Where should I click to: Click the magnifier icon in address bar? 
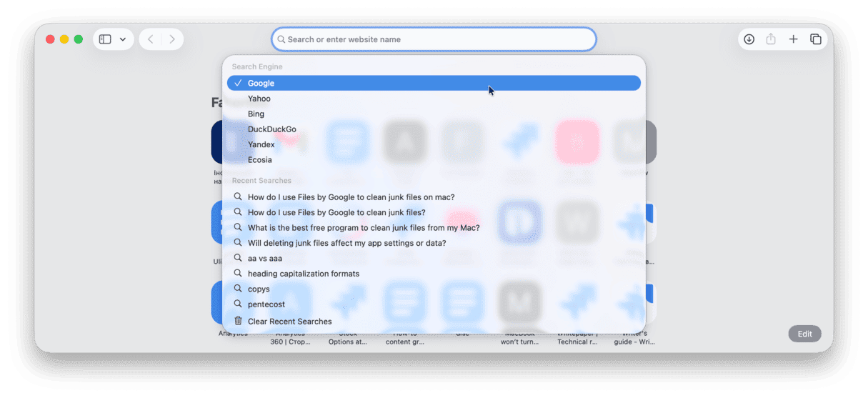281,39
